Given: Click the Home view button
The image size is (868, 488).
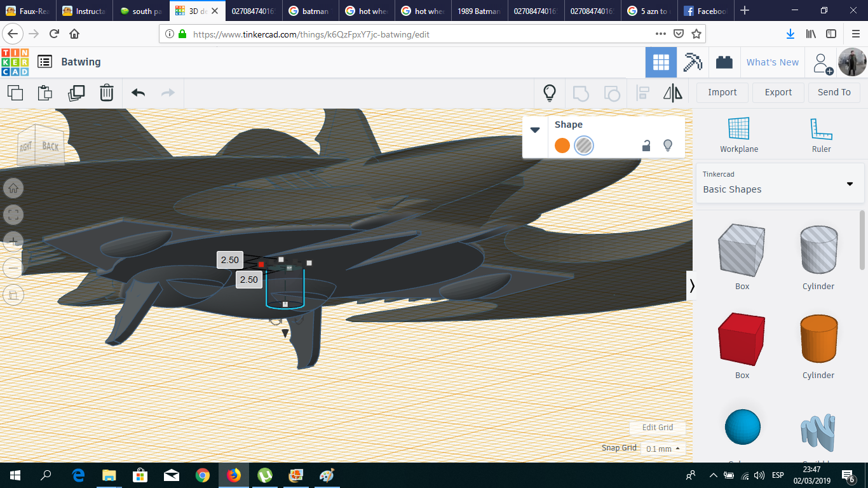Looking at the screenshot, I should 13,187.
